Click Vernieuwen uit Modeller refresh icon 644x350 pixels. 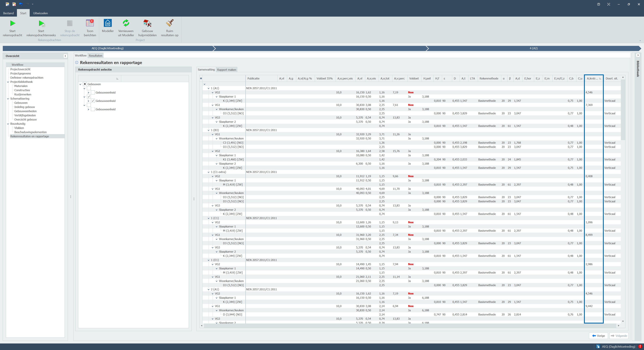click(x=126, y=23)
